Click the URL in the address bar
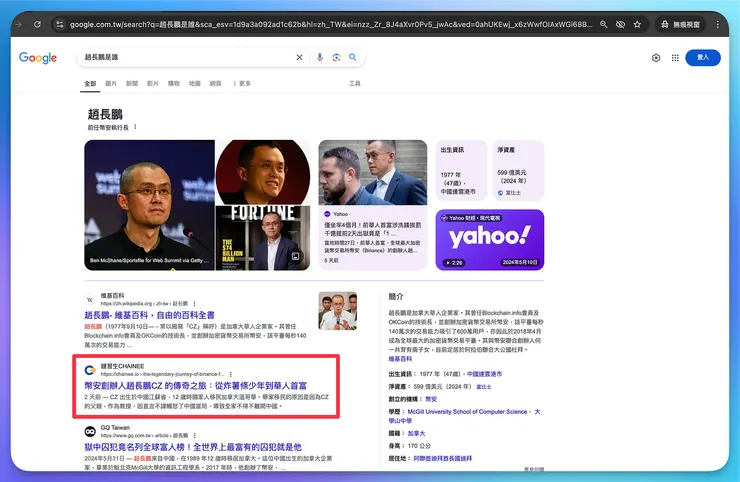 click(330, 24)
